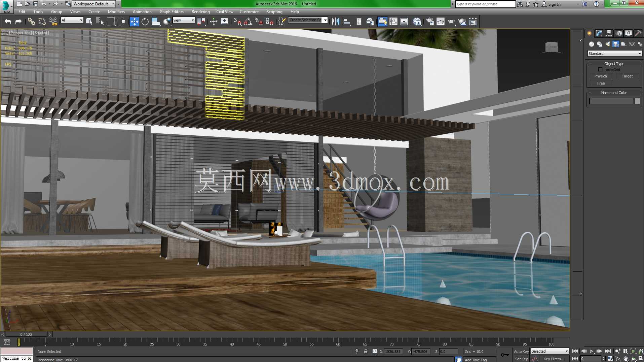The height and width of the screenshot is (362, 644).
Task: Open Select by Name list icon
Action: (x=100, y=22)
